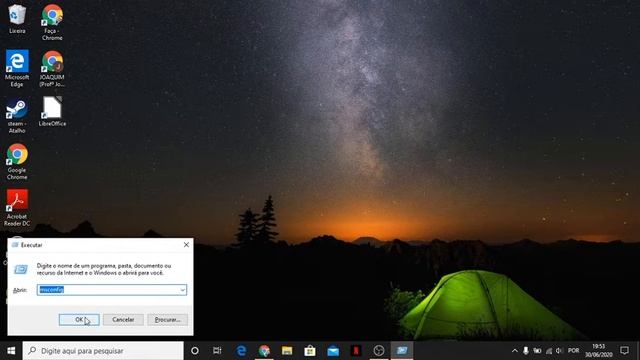Open Task View from the taskbar
Image resolution: width=640 pixels, height=360 pixels.
point(217,351)
